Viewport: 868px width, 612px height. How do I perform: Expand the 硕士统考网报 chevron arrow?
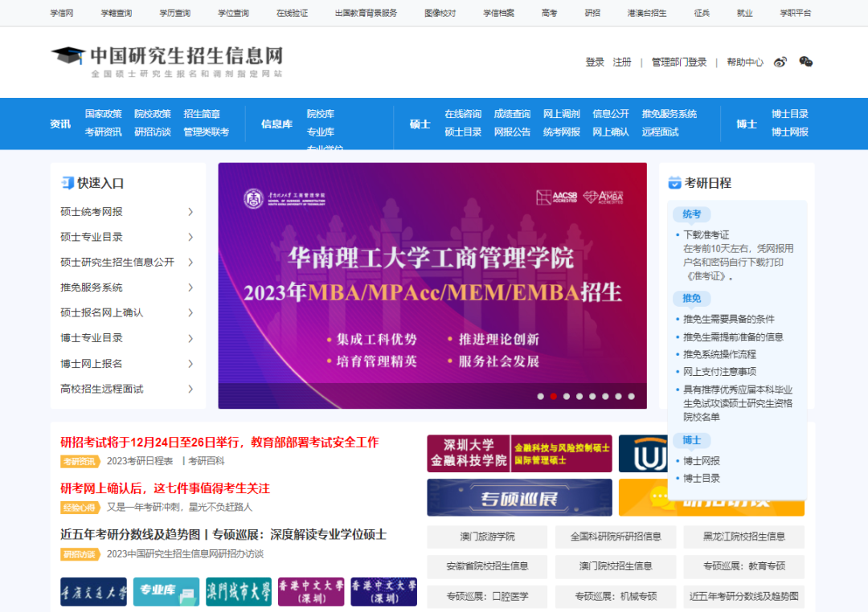[x=190, y=212]
